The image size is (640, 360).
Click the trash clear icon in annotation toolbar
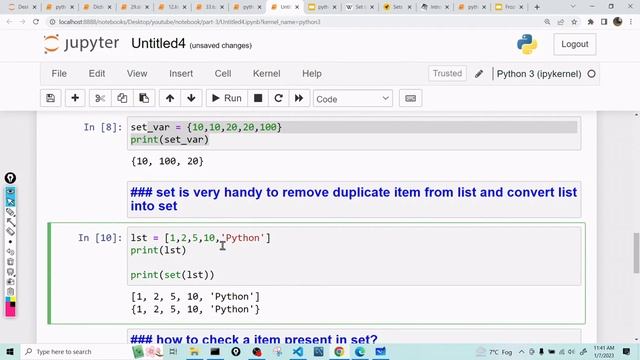10,262
